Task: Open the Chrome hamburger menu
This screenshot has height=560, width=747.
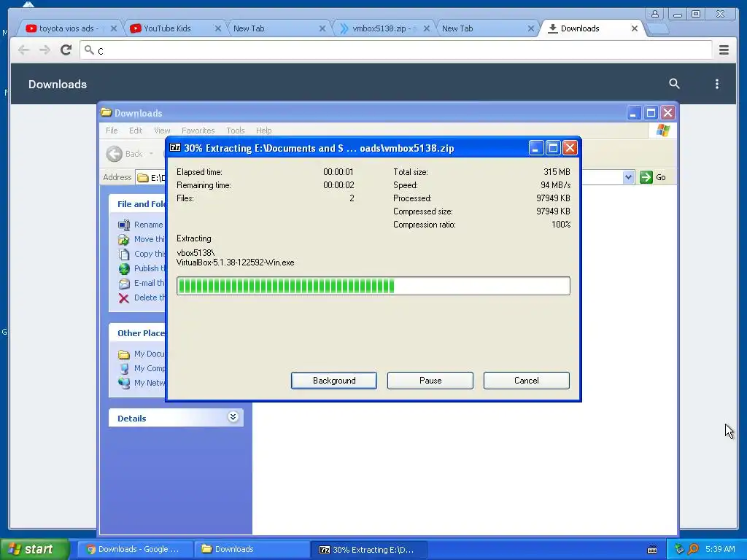Action: pos(724,50)
